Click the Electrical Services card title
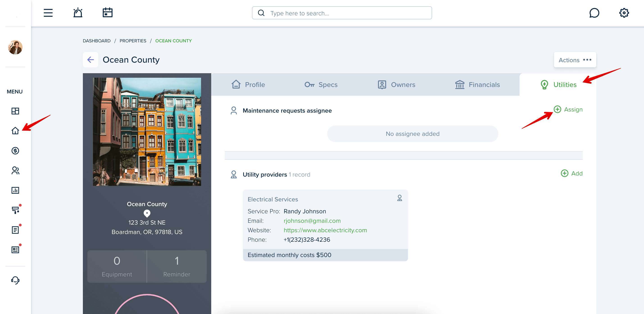The width and height of the screenshot is (644, 314). 272,200
